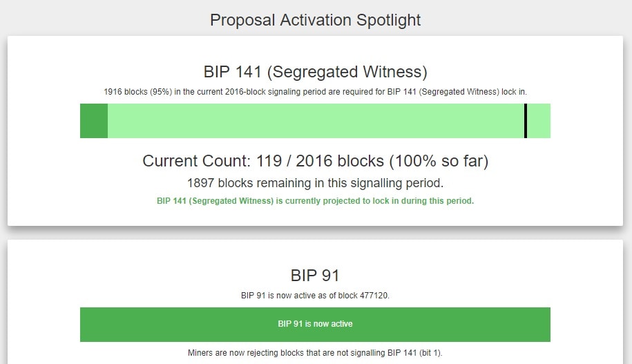Screen dimensions: 632x364
Task: Click the block number 477120
Action: point(374,296)
